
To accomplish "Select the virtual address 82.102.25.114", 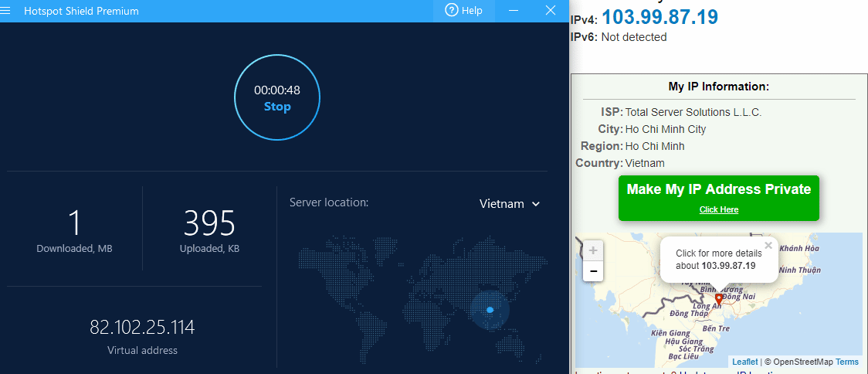I will (142, 328).
